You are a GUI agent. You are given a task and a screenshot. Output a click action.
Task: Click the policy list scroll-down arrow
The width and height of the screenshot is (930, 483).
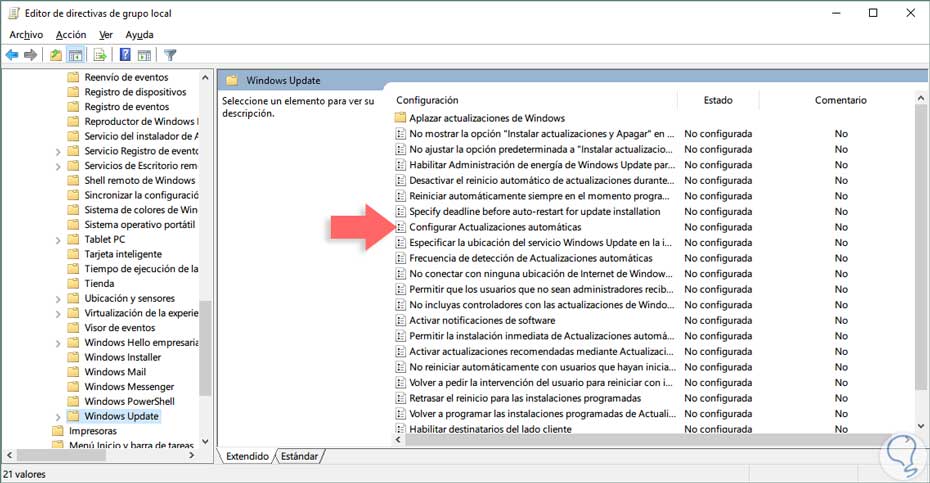pos(921,426)
